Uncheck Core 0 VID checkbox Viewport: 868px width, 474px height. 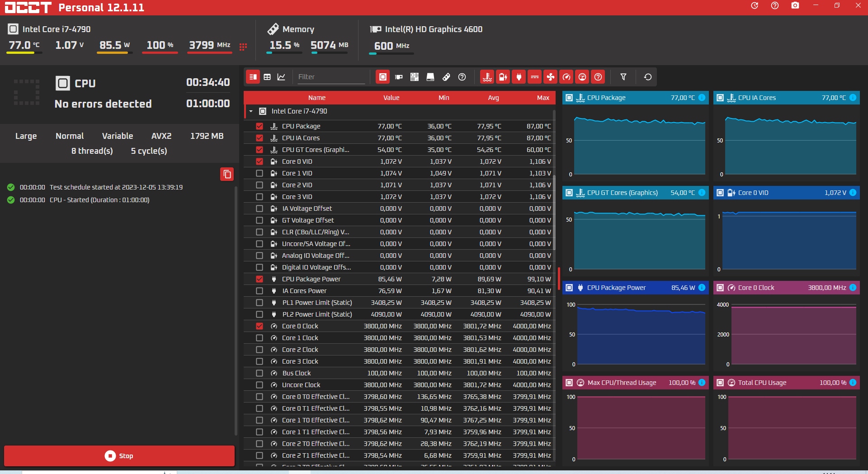click(x=259, y=161)
